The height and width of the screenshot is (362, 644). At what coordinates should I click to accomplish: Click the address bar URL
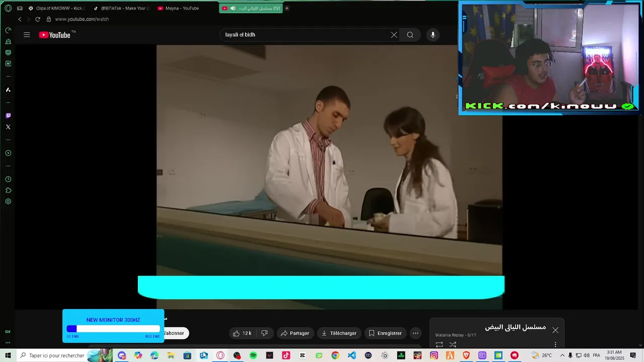82,19
